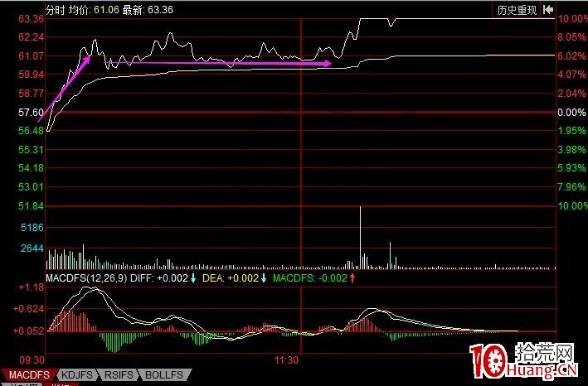Click the 5186 volume axis label
The width and height of the screenshot is (588, 386).
[32, 227]
